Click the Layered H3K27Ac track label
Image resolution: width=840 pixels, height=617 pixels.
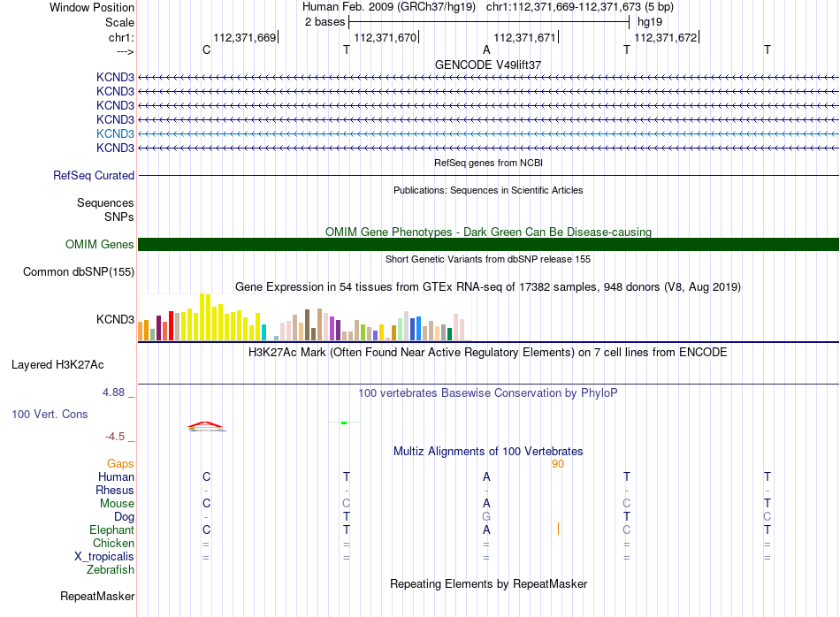pyautogui.click(x=57, y=365)
